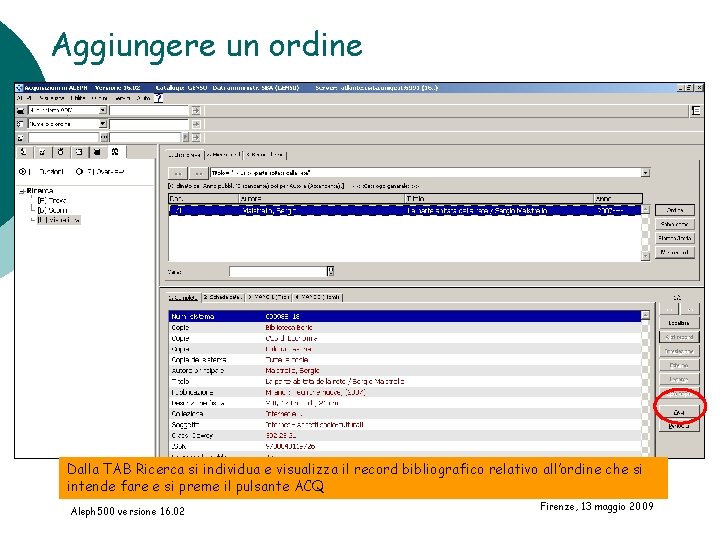
Task: Click the results list scroll-down arrow
Action: pos(646,256)
